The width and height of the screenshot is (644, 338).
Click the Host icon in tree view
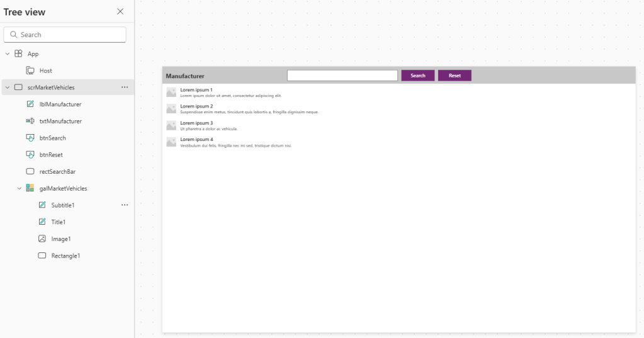pyautogui.click(x=30, y=70)
